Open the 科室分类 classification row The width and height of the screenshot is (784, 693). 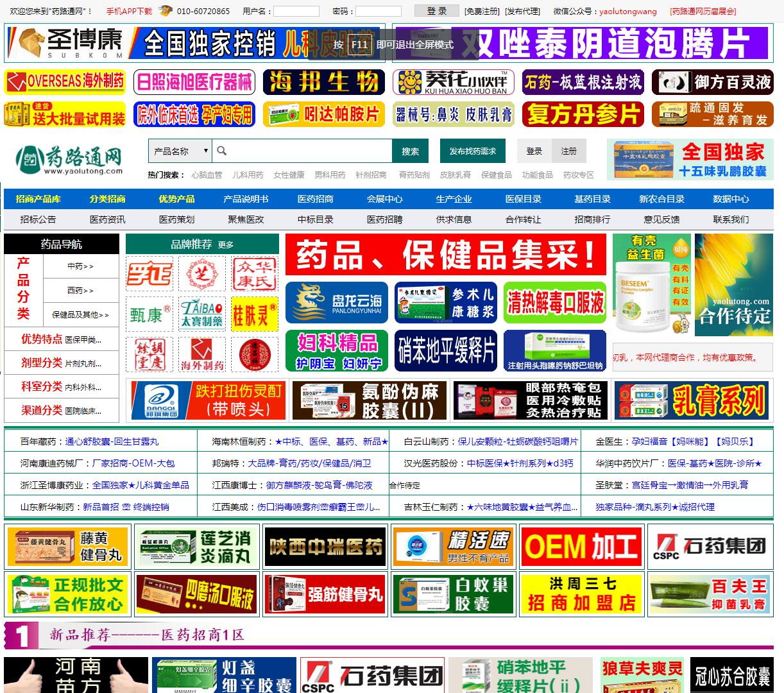(62, 386)
